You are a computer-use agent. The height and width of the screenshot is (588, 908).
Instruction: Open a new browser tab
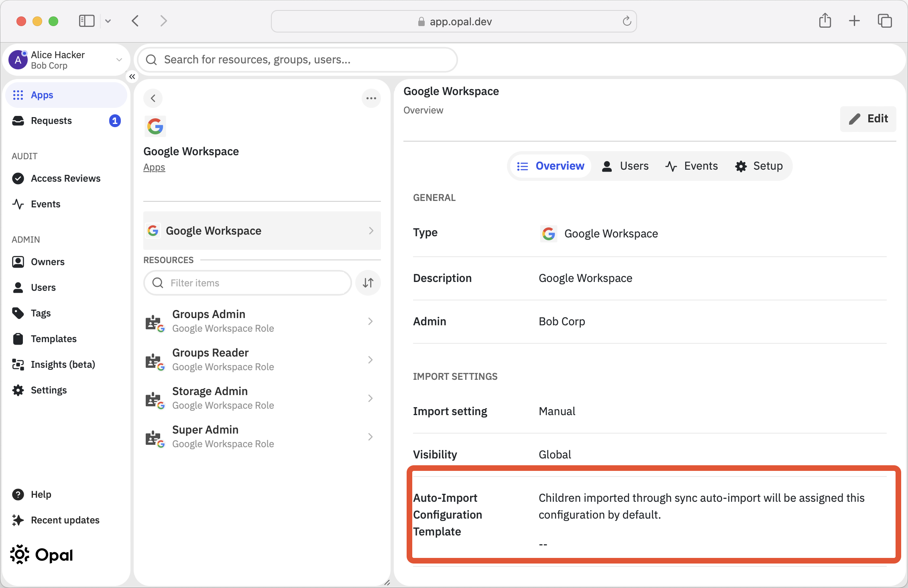(x=855, y=21)
